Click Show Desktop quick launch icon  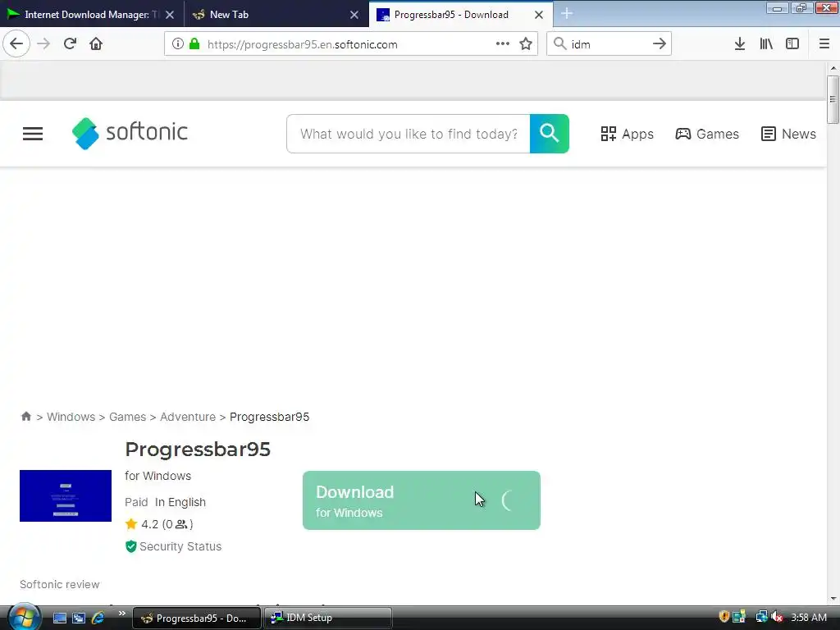click(x=59, y=619)
